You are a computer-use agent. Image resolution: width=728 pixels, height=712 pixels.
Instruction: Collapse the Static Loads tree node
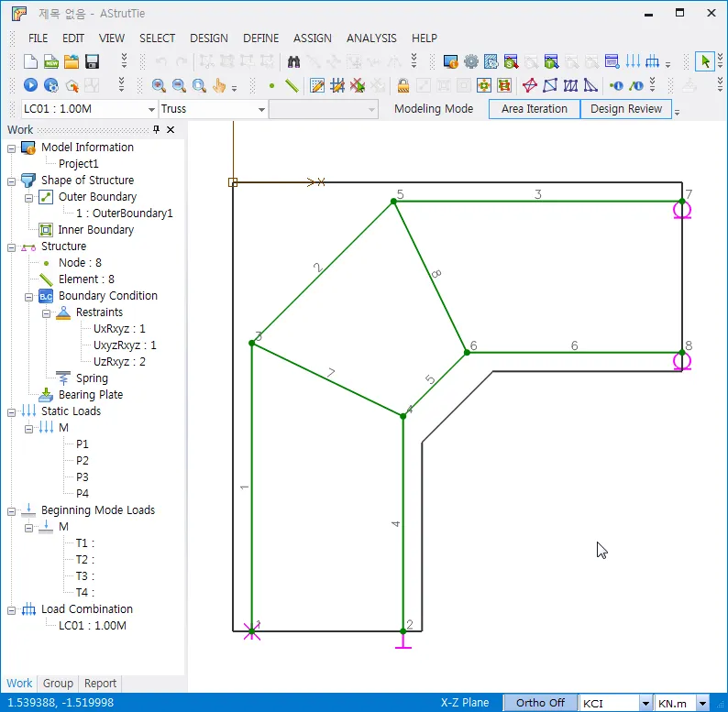(x=11, y=412)
